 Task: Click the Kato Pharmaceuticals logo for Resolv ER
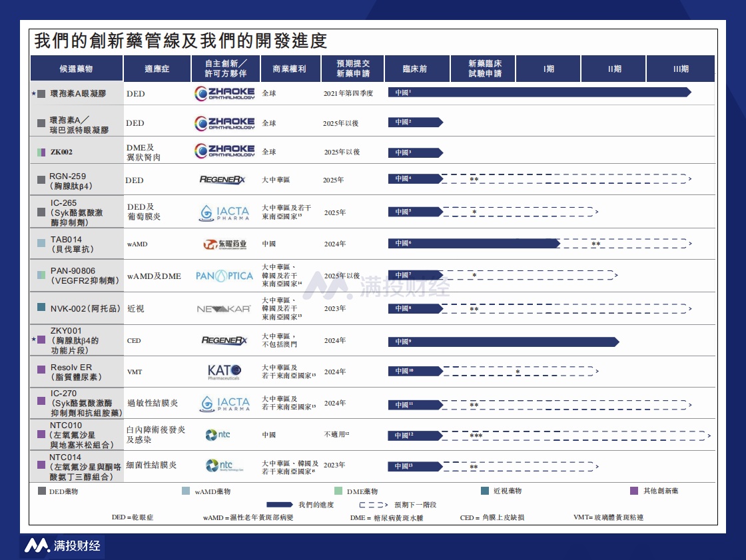pos(224,371)
